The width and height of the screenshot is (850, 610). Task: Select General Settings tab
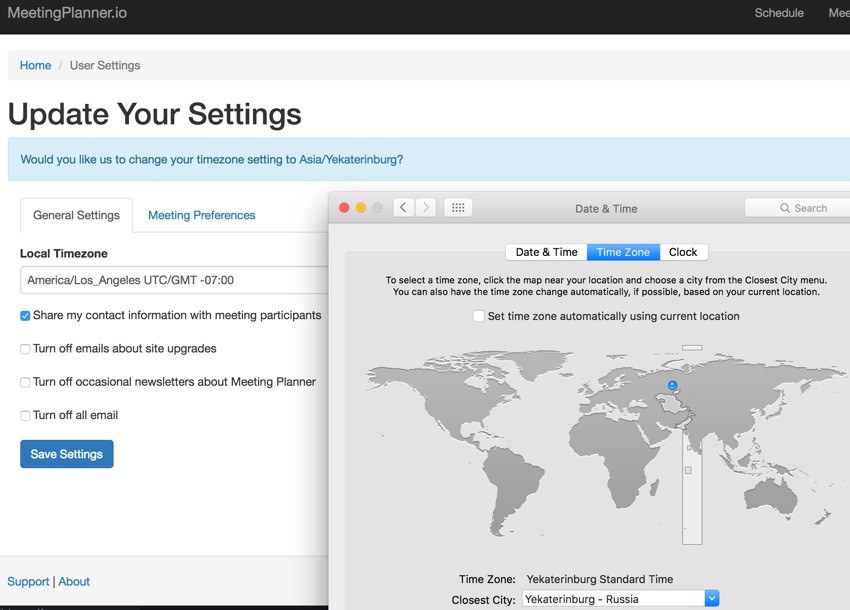click(x=76, y=215)
